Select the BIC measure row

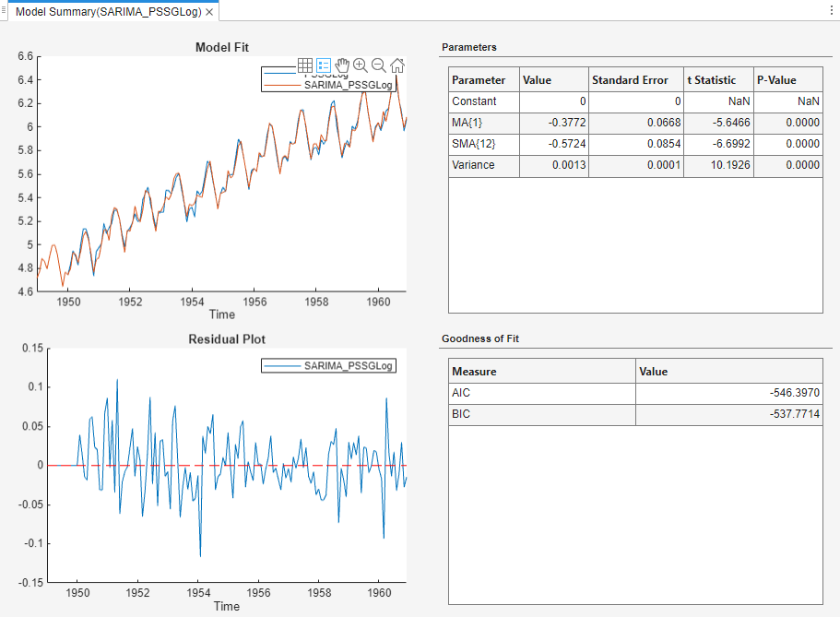point(541,414)
